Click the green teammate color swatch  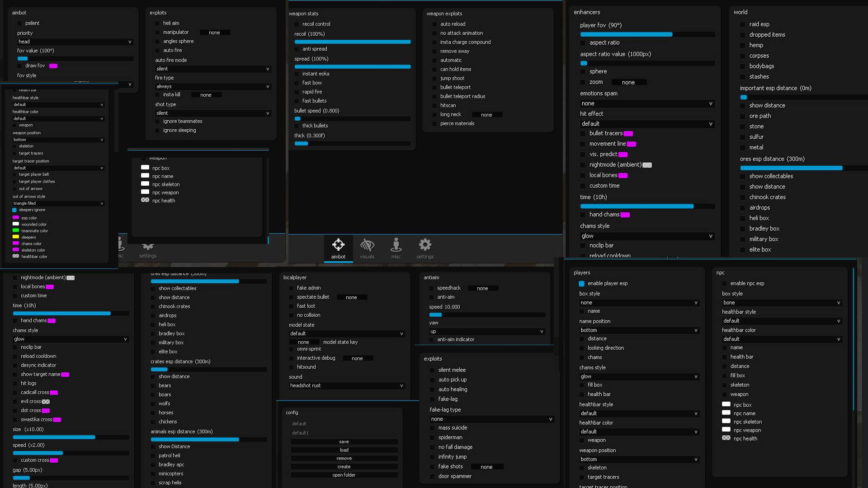pyautogui.click(x=16, y=230)
